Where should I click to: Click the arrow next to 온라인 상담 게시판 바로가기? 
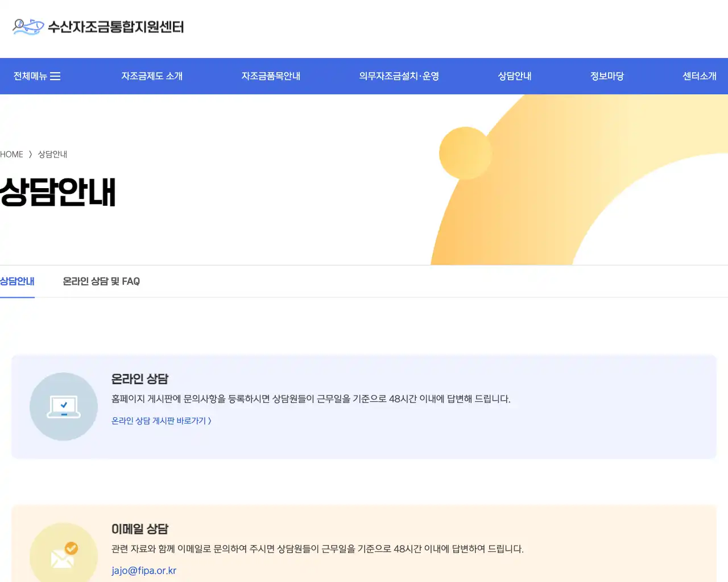(209, 421)
